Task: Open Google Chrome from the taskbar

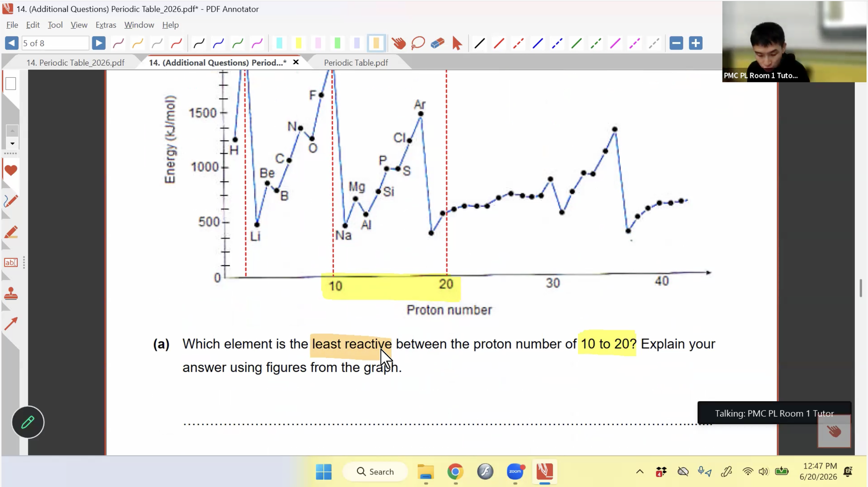Action: pyautogui.click(x=455, y=472)
